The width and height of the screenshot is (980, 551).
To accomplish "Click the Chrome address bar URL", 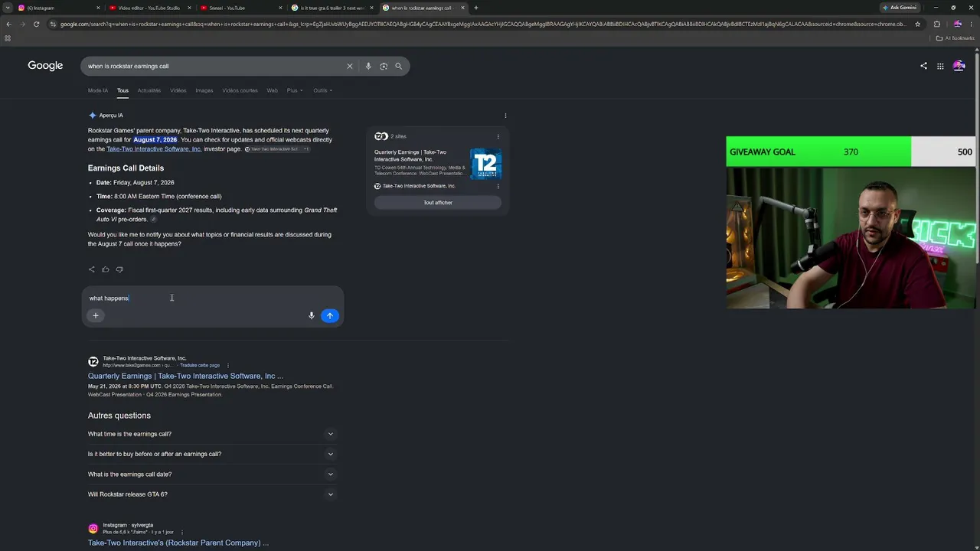I will [x=482, y=24].
